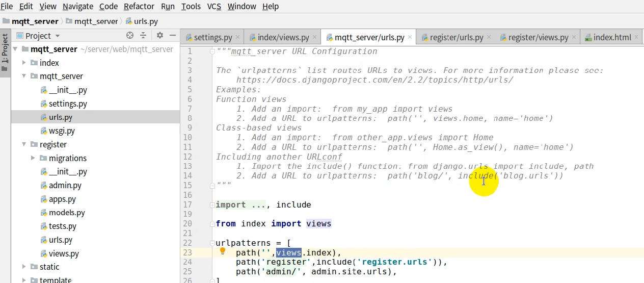
Task: Open the View menu
Action: pos(48,6)
